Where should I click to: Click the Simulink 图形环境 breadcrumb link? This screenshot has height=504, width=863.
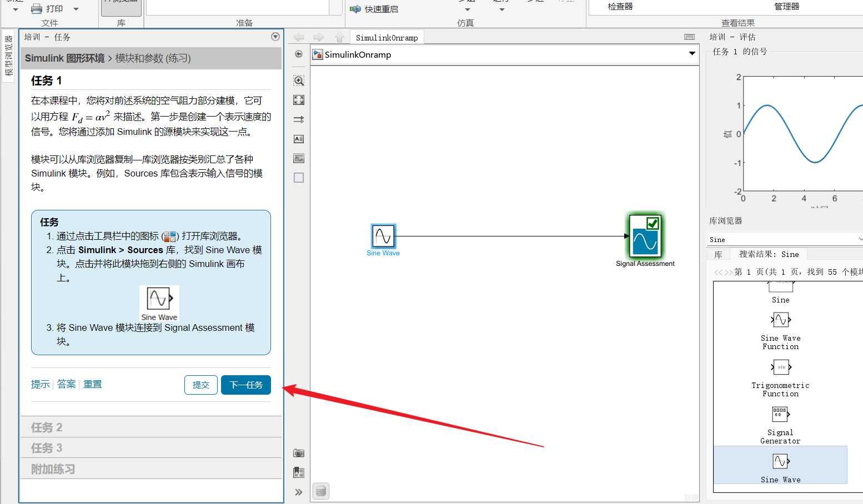tap(64, 58)
